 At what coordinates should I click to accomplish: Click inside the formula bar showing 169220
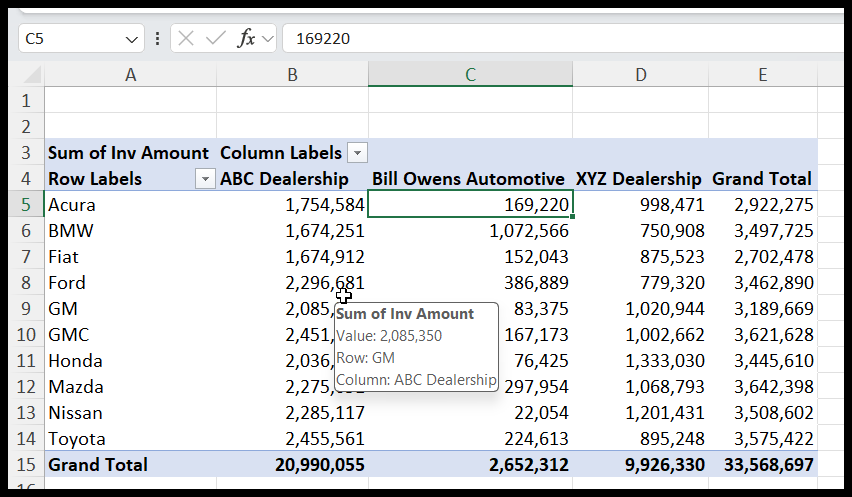coord(565,39)
